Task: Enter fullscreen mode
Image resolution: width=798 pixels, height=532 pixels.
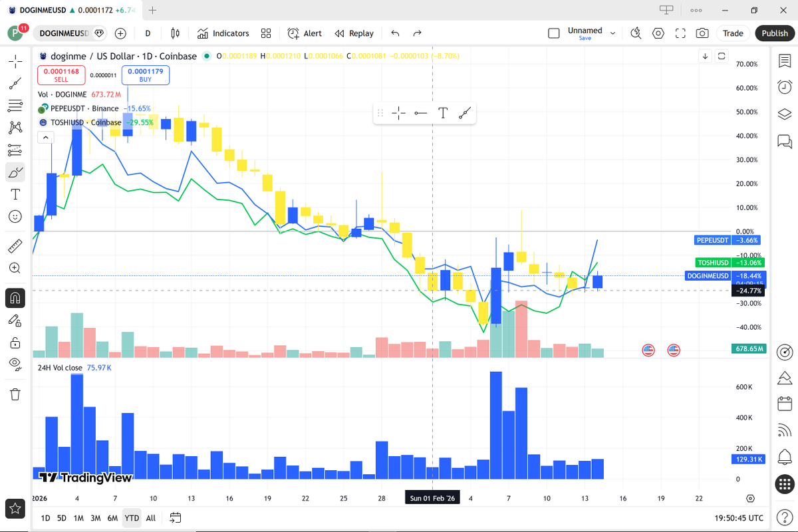Action: point(680,33)
